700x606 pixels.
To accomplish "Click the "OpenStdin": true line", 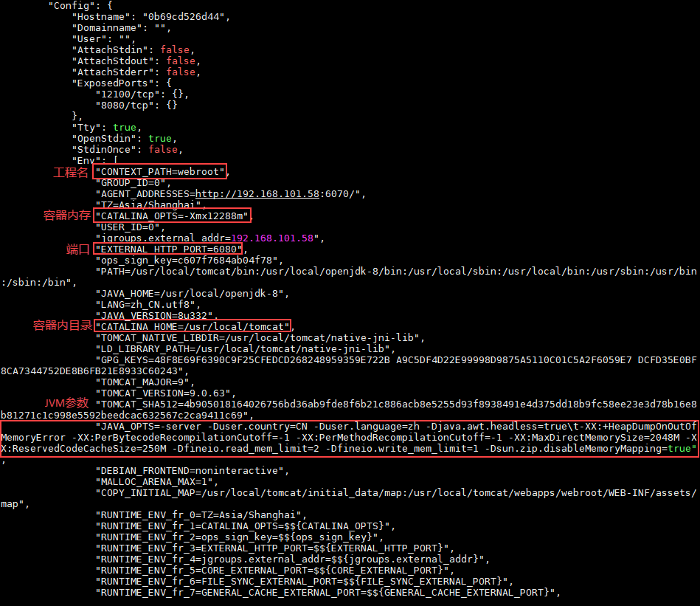I will tap(125, 139).
